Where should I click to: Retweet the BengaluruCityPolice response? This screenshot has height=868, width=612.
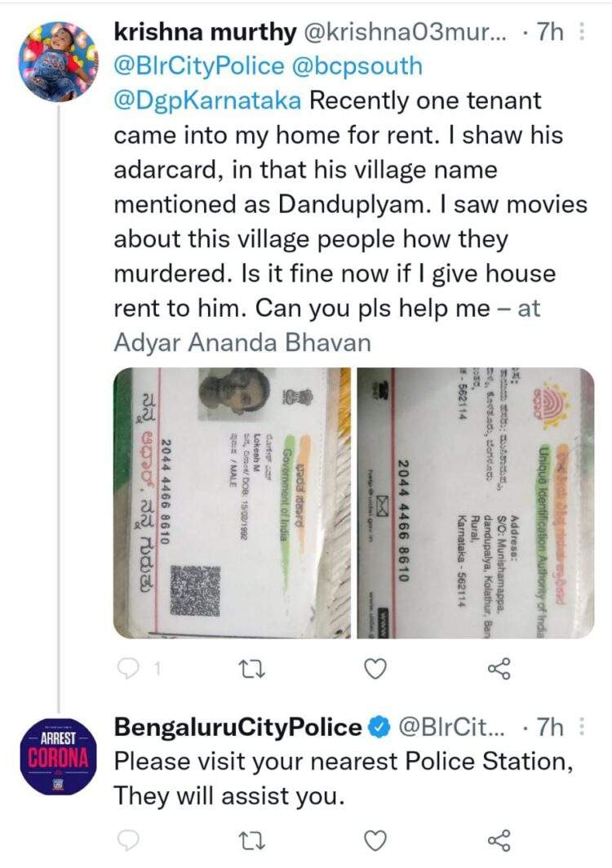point(254,840)
